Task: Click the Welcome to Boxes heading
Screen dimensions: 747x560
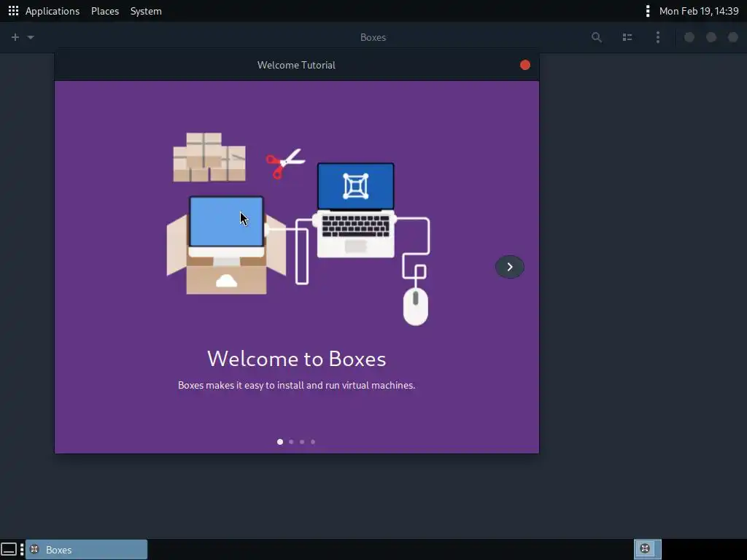Action: pos(296,359)
